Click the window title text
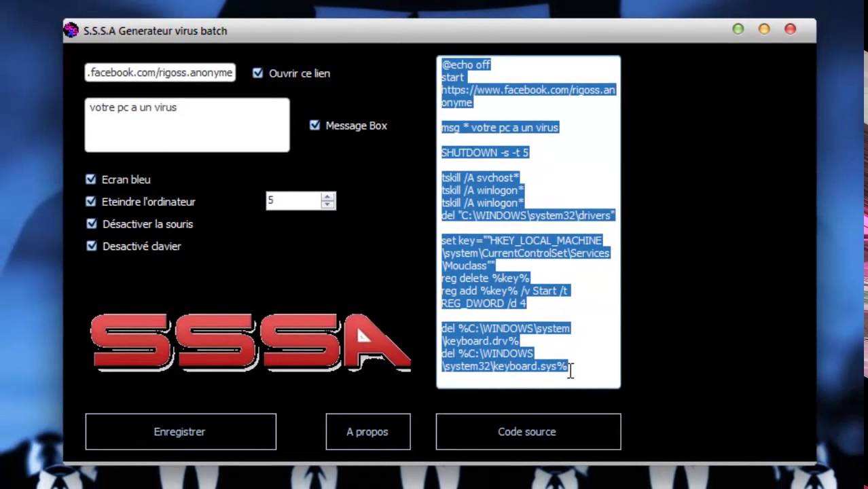 click(156, 31)
